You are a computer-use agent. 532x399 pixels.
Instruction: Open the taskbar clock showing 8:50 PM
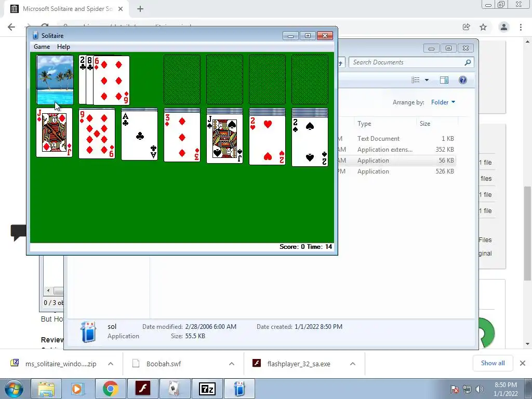tap(506, 389)
